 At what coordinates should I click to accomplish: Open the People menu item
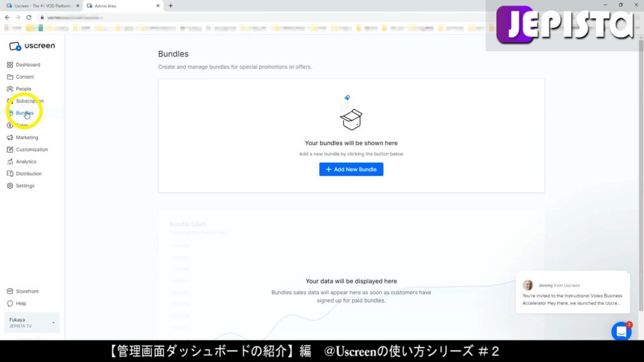(x=23, y=89)
